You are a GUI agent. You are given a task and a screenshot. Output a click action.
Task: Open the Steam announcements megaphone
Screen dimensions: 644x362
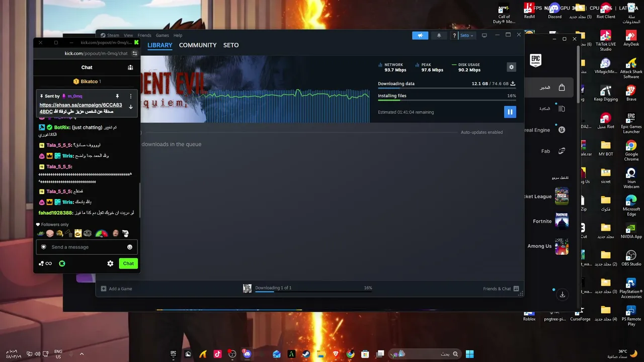click(x=420, y=35)
